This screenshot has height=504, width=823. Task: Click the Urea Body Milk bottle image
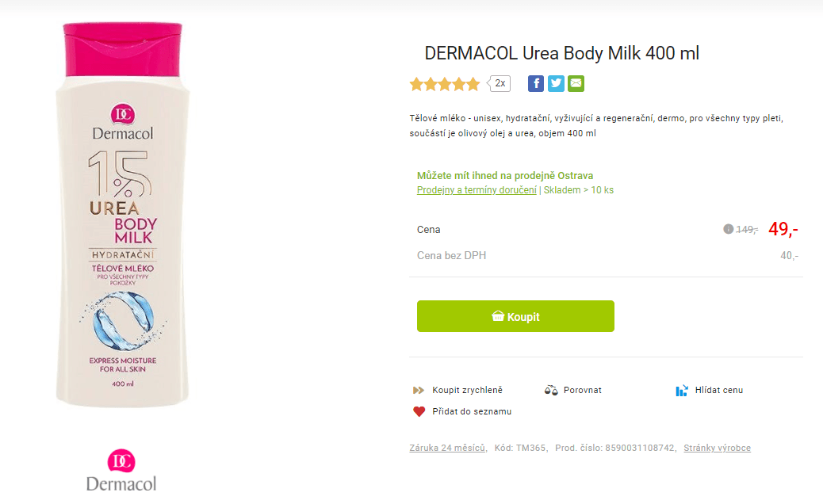coord(121,222)
